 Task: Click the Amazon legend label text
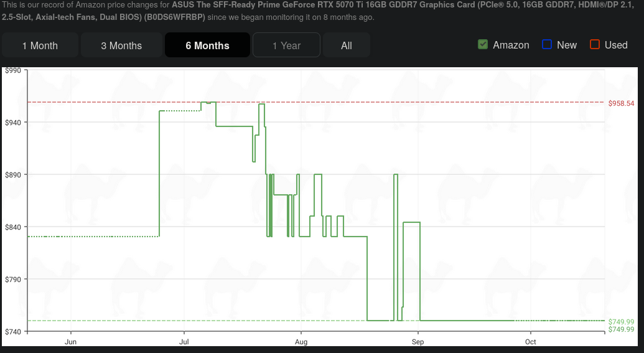[x=511, y=45]
